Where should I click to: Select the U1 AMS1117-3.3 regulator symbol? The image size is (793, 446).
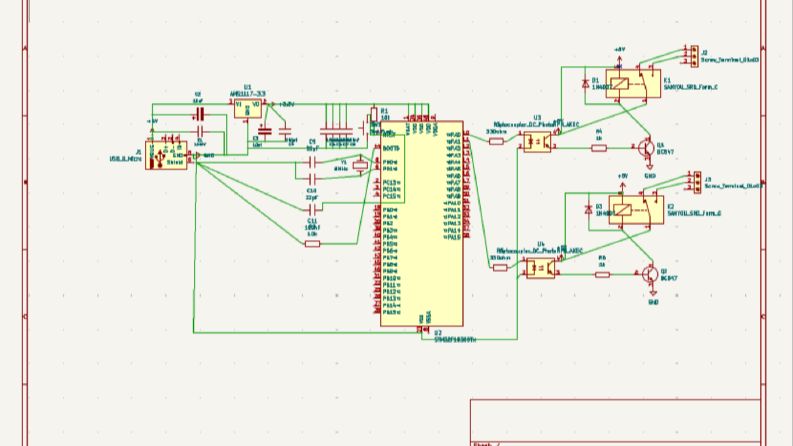click(x=248, y=108)
